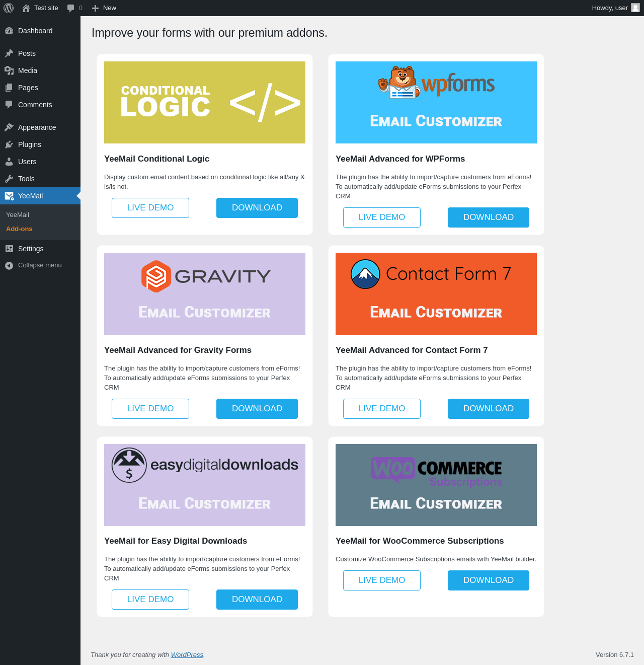Click the Version 6.7.1 footer text

(615, 655)
